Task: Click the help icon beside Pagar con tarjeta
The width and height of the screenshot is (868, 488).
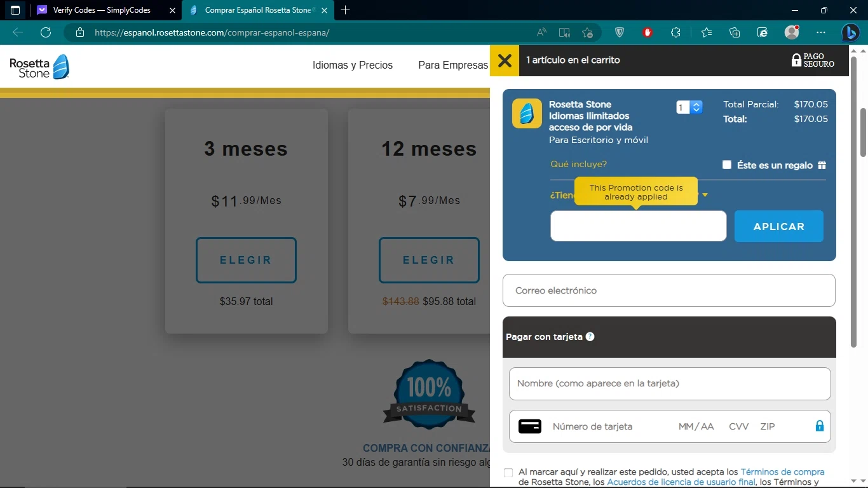Action: pyautogui.click(x=590, y=337)
